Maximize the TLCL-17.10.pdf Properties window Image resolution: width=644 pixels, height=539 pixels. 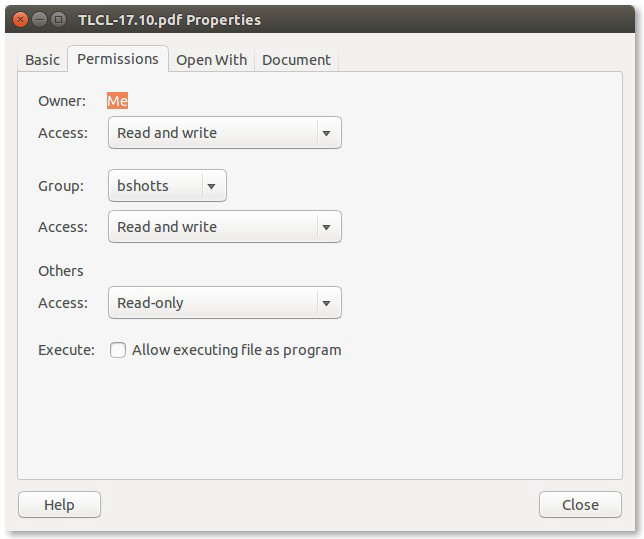[59, 19]
